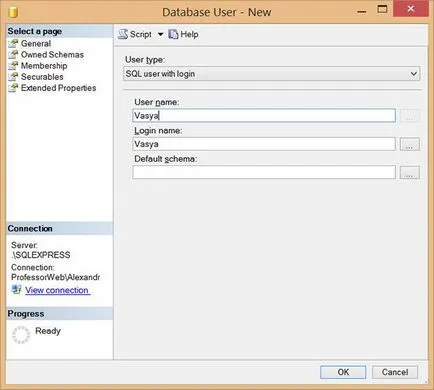Image resolution: width=434 pixels, height=390 pixels.
Task: Open the General page
Action: (36, 43)
